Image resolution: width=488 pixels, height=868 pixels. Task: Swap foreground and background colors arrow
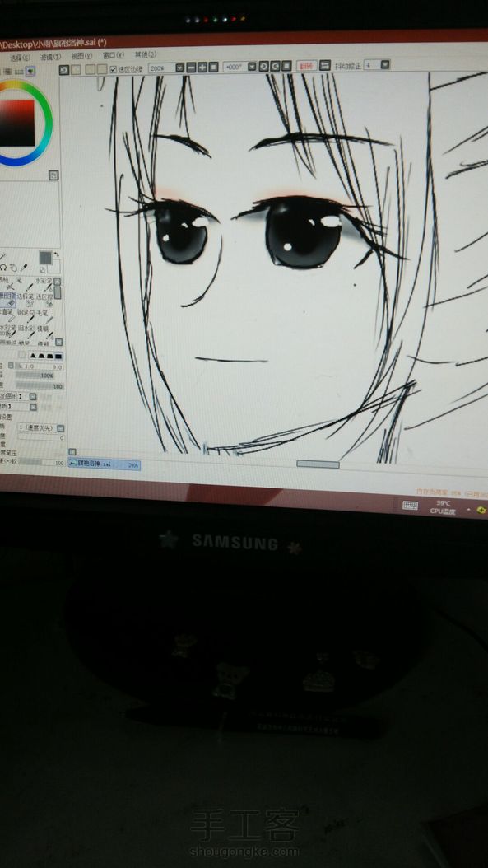(x=57, y=254)
